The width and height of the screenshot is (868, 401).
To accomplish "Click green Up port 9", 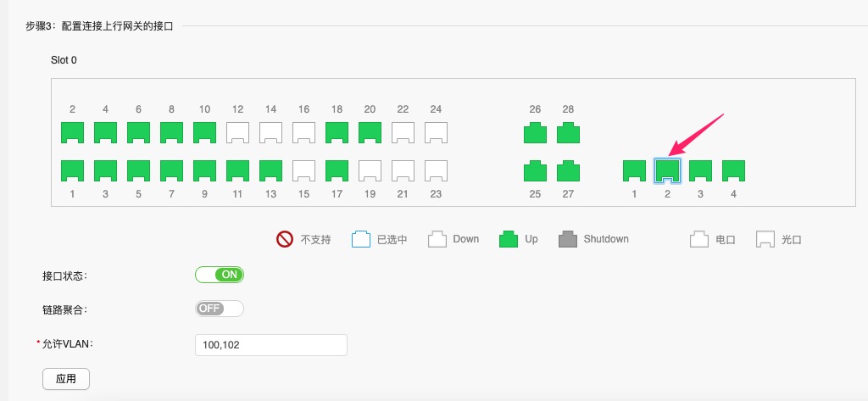I will tap(204, 170).
